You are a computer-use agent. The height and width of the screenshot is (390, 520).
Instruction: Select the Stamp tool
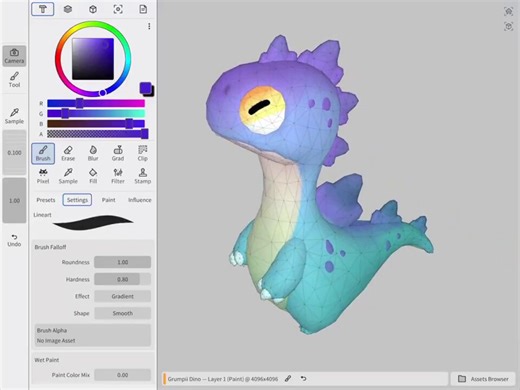pyautogui.click(x=143, y=176)
